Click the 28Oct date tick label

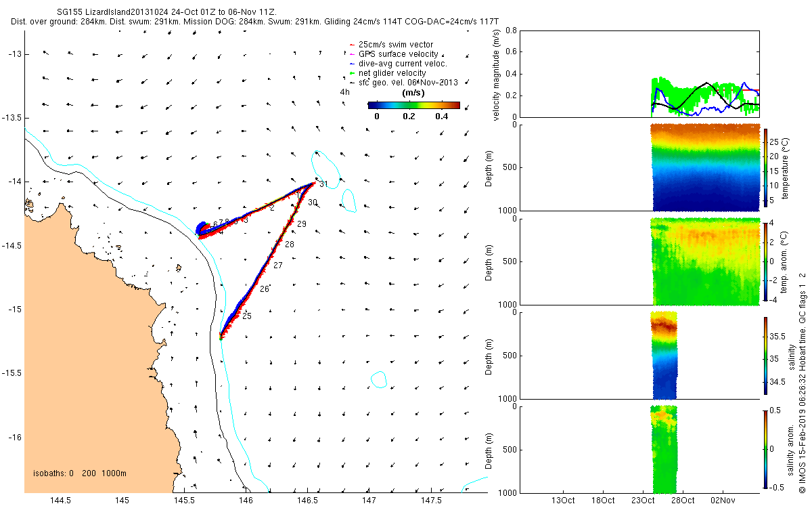click(x=683, y=501)
